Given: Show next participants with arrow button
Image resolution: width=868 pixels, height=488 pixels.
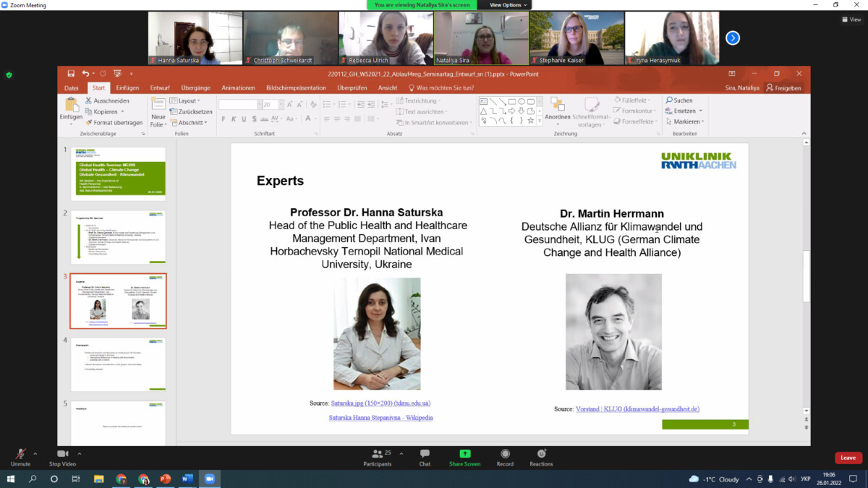Looking at the screenshot, I should (733, 38).
